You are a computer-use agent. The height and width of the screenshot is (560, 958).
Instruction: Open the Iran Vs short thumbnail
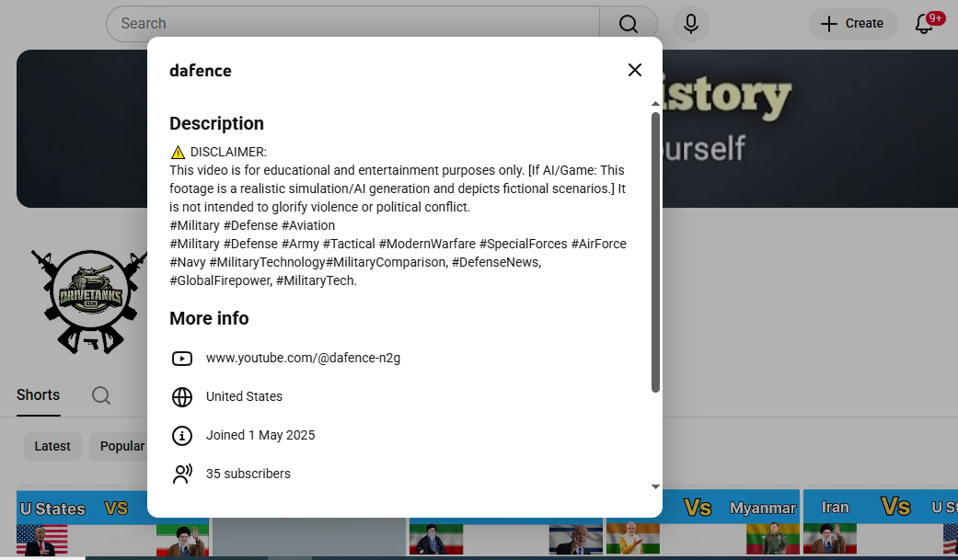pyautogui.click(x=879, y=524)
